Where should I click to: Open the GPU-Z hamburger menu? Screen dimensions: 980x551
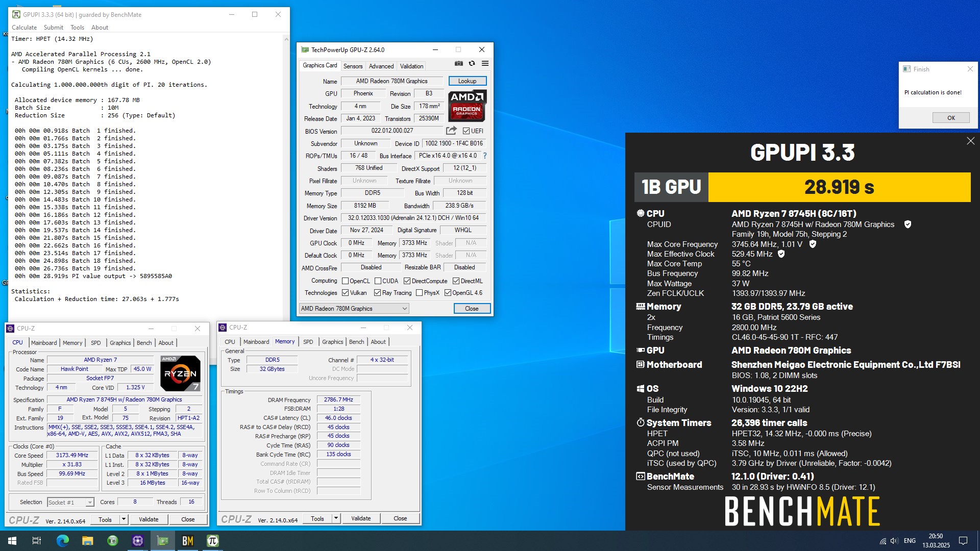[485, 64]
